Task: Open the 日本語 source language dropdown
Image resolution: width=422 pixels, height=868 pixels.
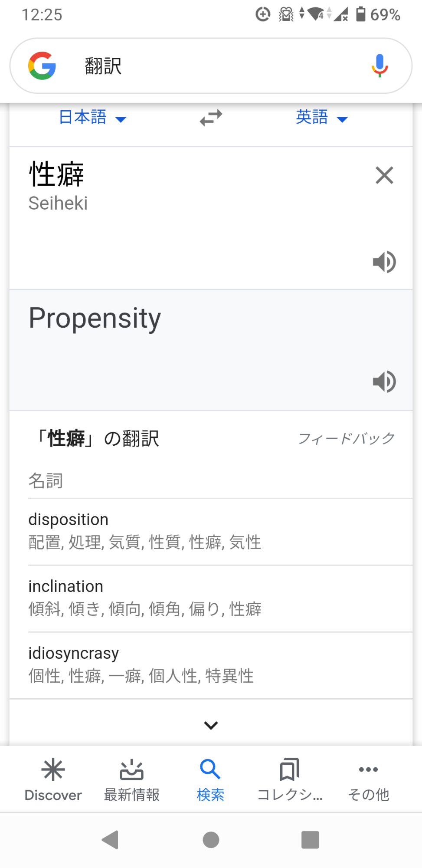Action: click(92, 118)
